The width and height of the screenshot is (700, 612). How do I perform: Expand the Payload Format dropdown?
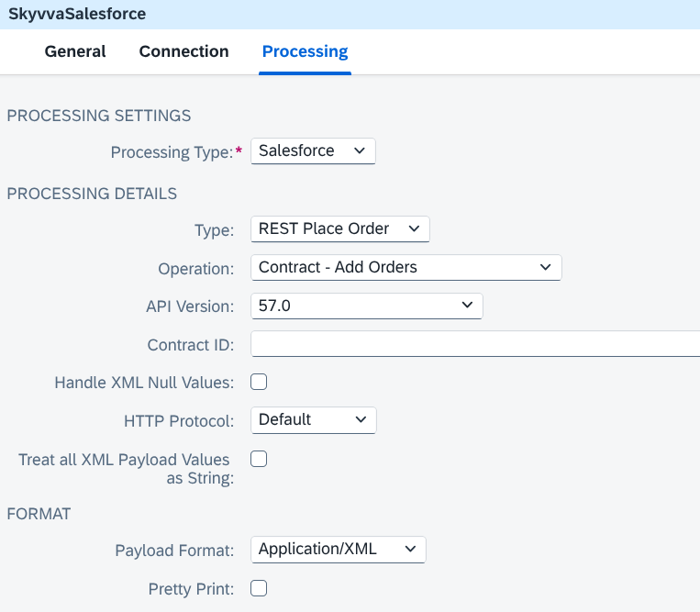tap(339, 550)
